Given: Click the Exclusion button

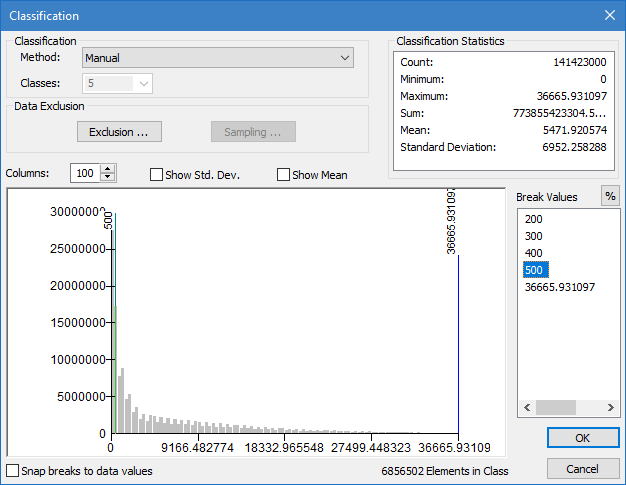Looking at the screenshot, I should pyautogui.click(x=119, y=132).
